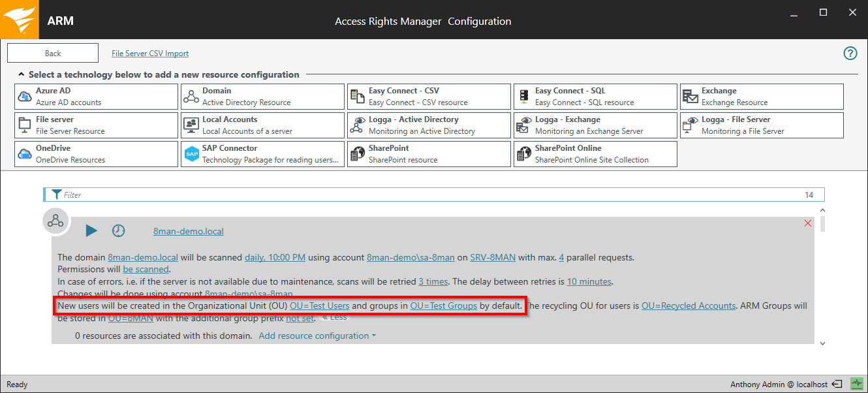
Task: Edit the OU=Test Users link
Action: [320, 306]
